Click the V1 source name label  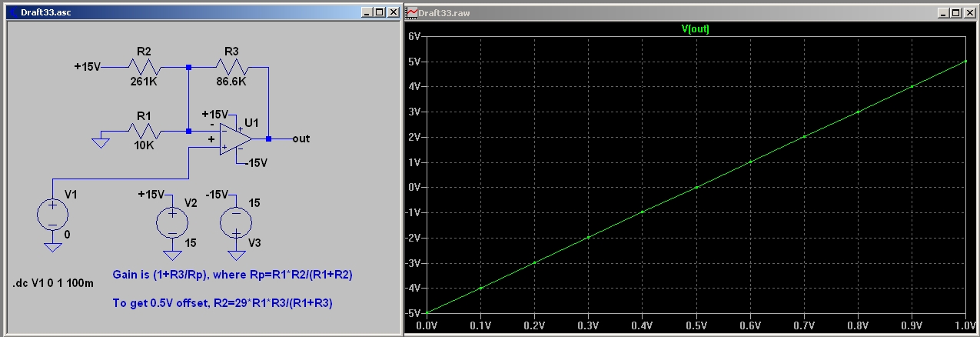pos(71,195)
